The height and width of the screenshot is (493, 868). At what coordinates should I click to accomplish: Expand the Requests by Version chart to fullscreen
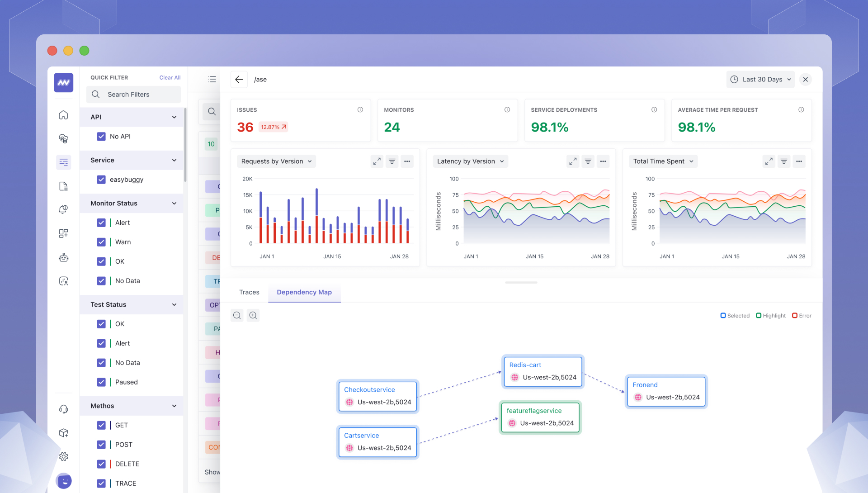click(x=377, y=161)
